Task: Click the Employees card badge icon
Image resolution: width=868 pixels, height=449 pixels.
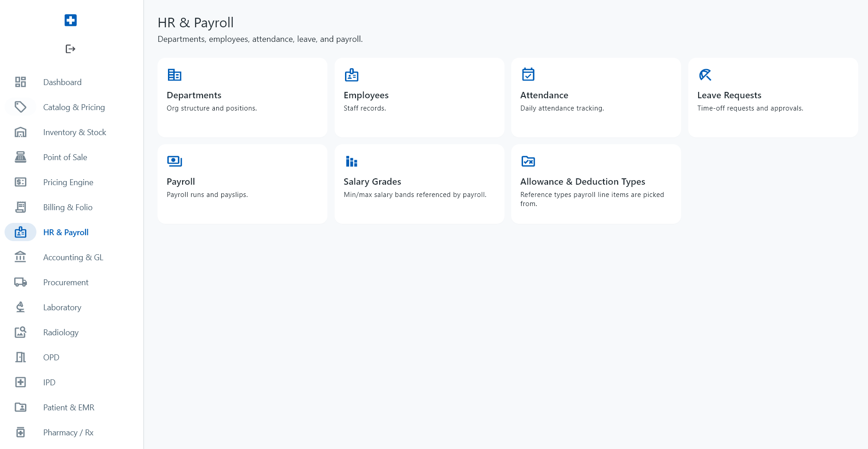Action: click(x=351, y=75)
